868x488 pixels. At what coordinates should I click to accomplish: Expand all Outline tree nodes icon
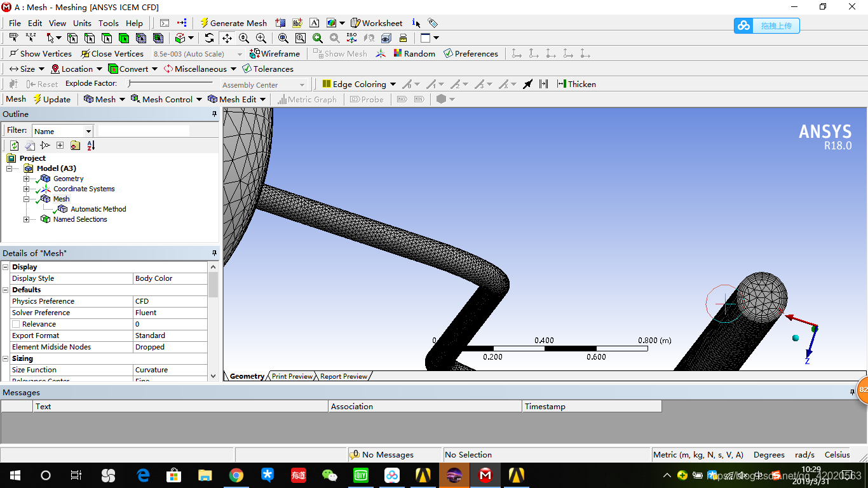pyautogui.click(x=60, y=146)
